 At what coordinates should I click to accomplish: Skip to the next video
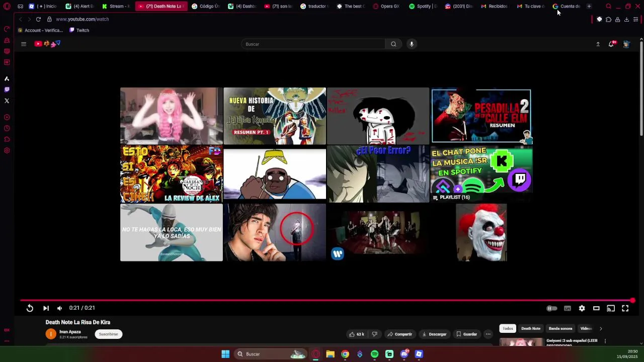46,308
